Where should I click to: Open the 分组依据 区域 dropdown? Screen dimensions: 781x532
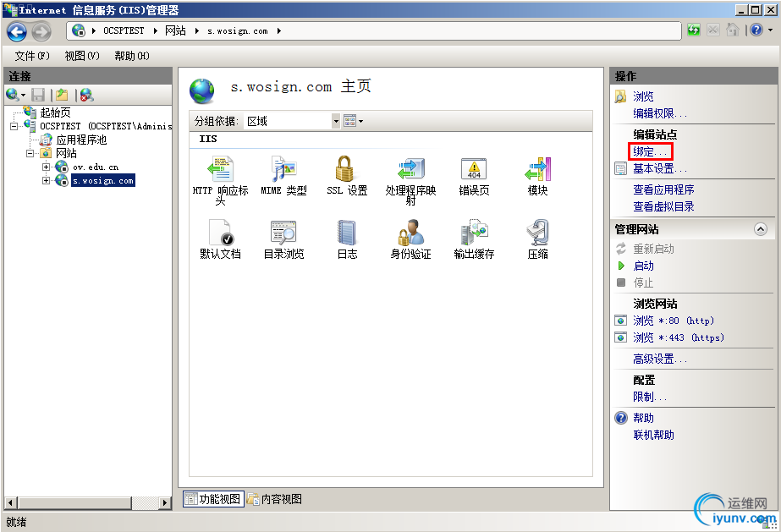point(336,121)
